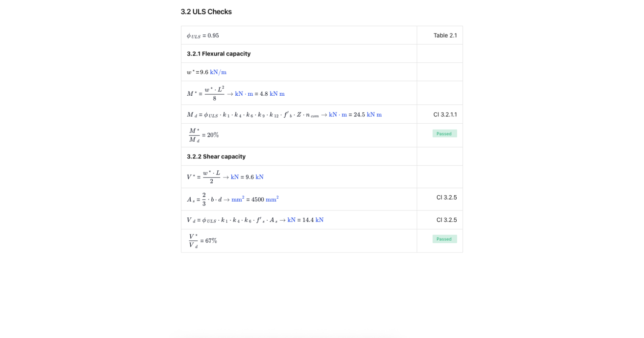Click the Passed badge for shear check

[x=444, y=239]
